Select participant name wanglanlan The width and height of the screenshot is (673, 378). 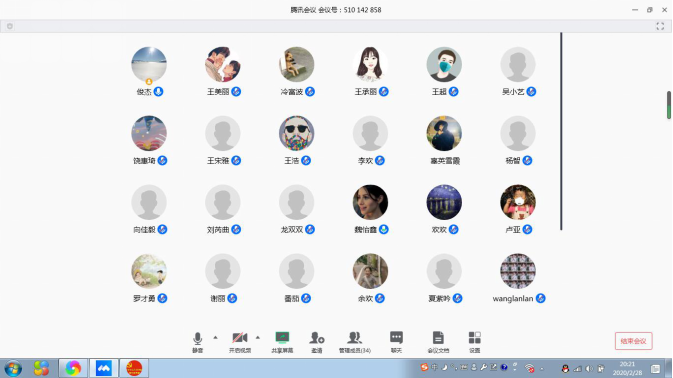tap(513, 298)
